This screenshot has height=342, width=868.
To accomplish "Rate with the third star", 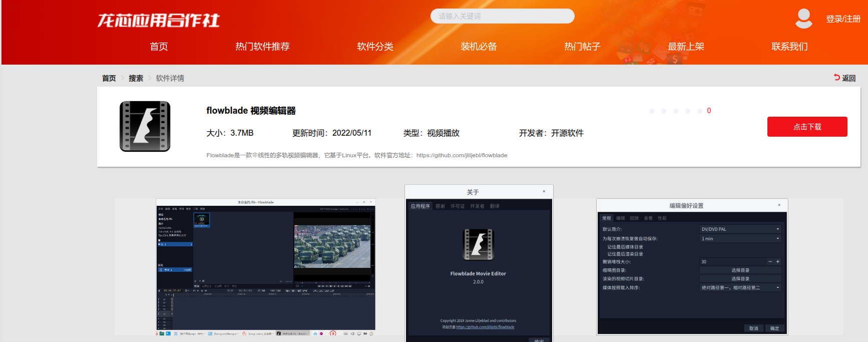I will [x=676, y=111].
